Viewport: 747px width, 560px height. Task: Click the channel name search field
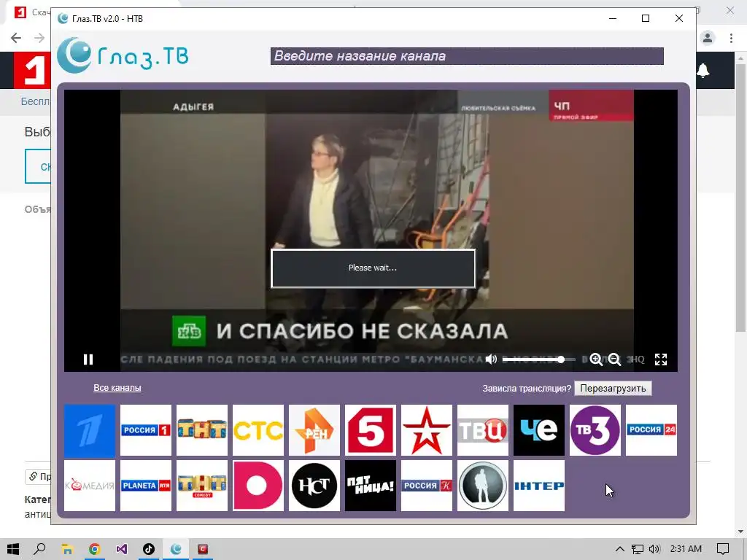point(467,56)
